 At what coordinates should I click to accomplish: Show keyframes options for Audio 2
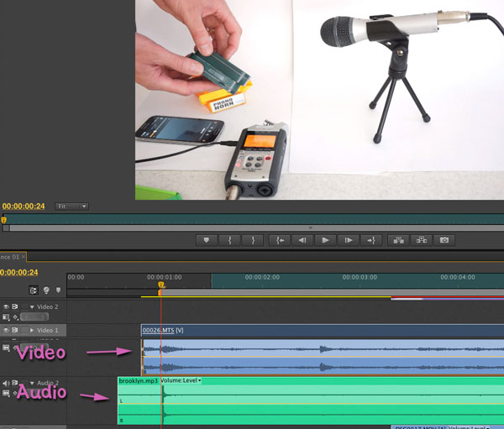(15, 394)
